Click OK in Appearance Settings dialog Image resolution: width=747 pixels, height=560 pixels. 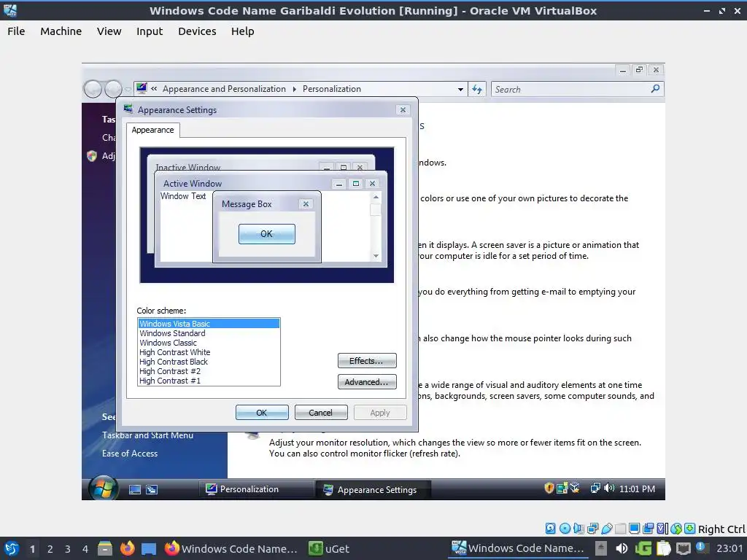(x=262, y=413)
